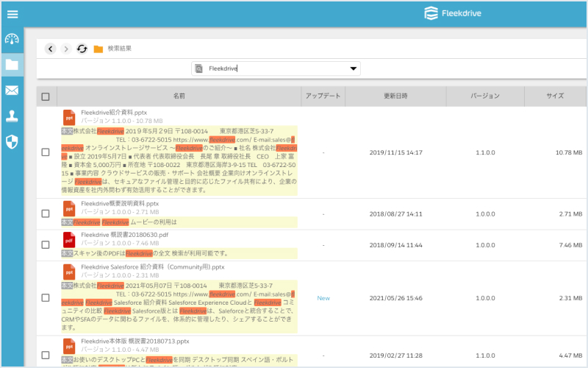The height and width of the screenshot is (368, 588).
Task: Click date 2021/05/26 15:46
Action: 395,298
